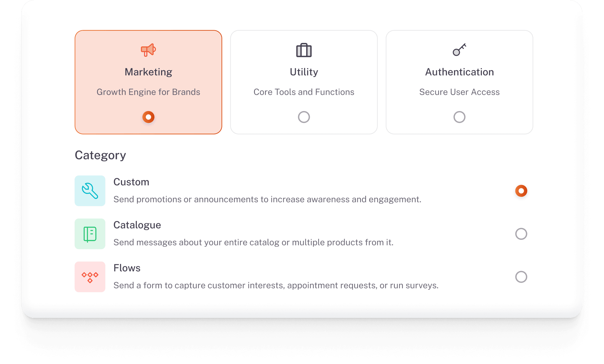Choose the Catalogue category radio button
Screen dimensions: 604x364
click(521, 234)
